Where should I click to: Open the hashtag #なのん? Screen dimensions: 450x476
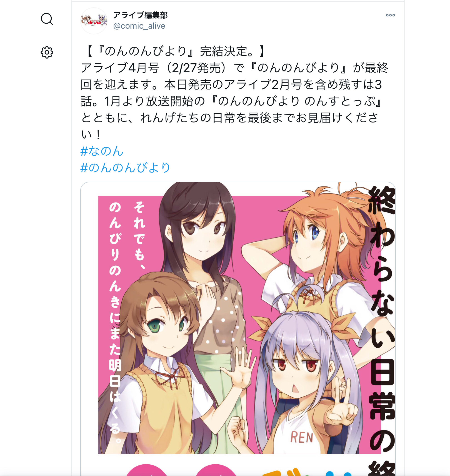point(102,151)
